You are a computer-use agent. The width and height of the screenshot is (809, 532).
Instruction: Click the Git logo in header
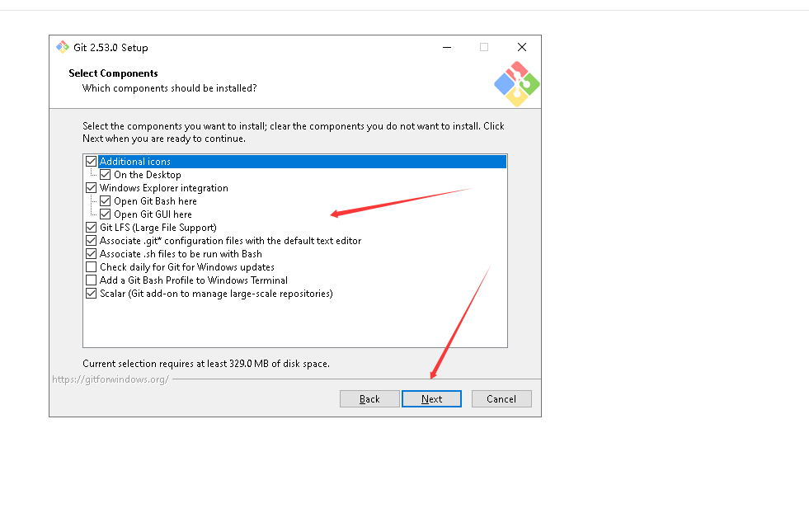[x=516, y=84]
